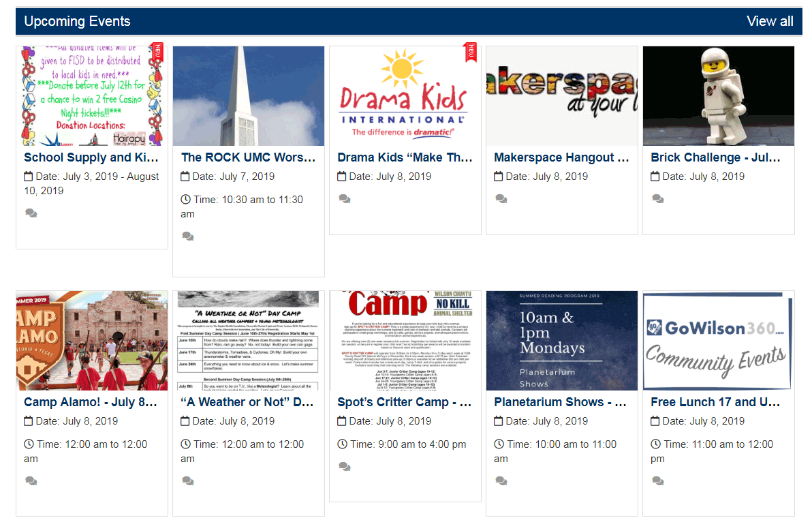This screenshot has height=520, width=812.
Task: Open The ROCK UMC Wors... event title
Action: pyautogui.click(x=248, y=157)
